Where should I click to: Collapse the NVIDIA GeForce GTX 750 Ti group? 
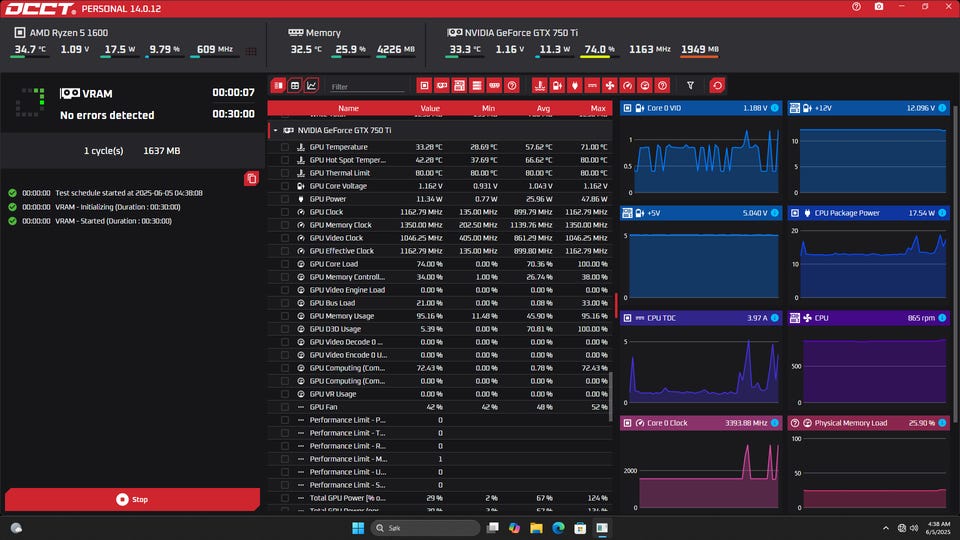(276, 130)
